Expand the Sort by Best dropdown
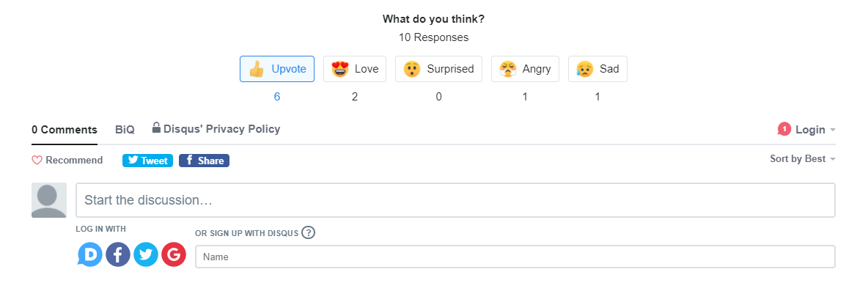The height and width of the screenshot is (294, 868). [803, 159]
